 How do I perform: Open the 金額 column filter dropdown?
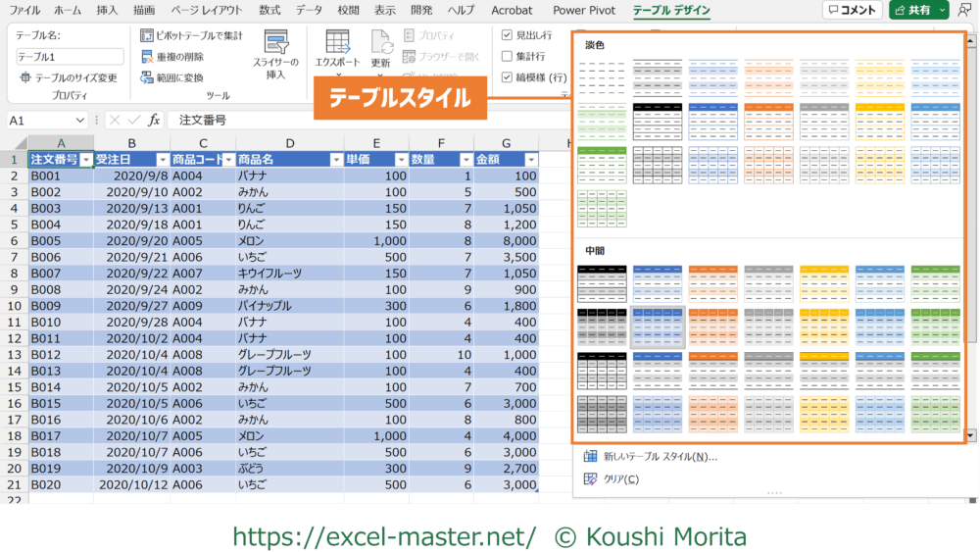[530, 160]
